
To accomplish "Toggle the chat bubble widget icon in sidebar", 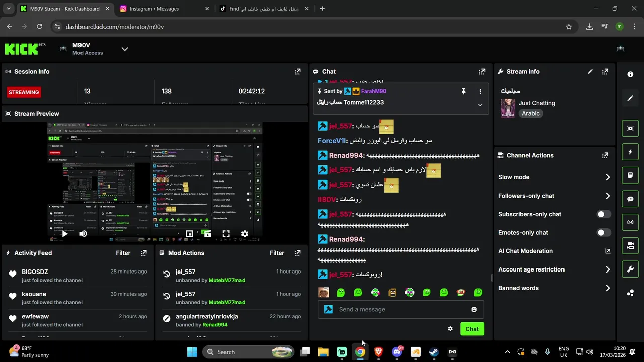I will [630, 199].
